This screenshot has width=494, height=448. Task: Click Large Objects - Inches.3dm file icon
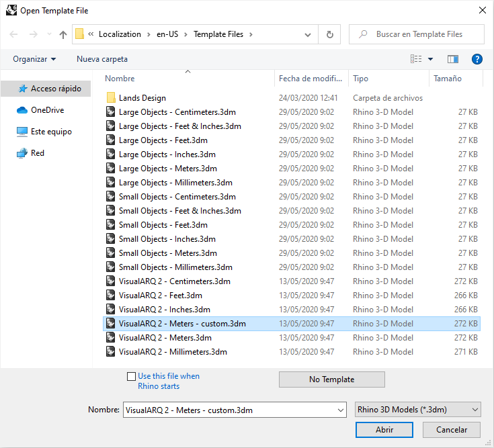111,154
